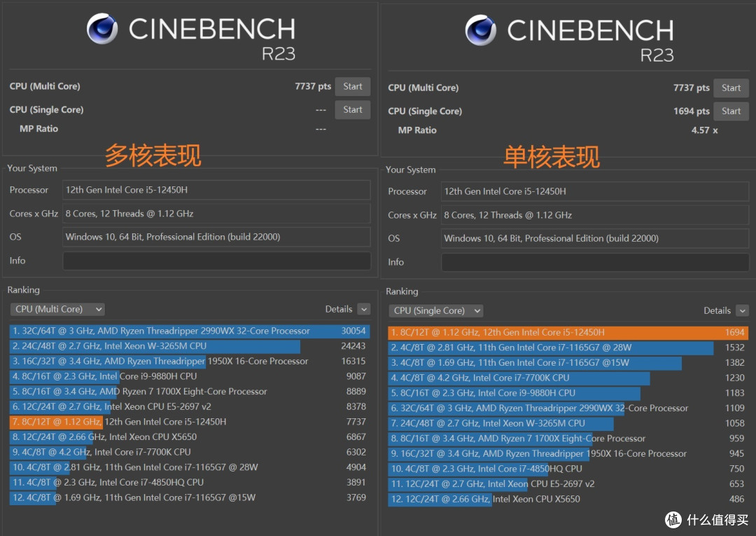Click 7737 pts score in left window
This screenshot has width=756, height=536.
(313, 86)
